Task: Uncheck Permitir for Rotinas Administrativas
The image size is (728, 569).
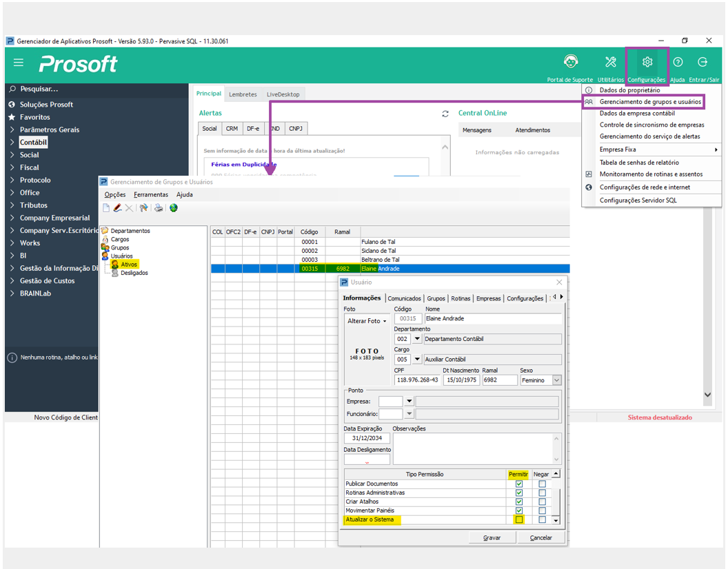Action: tap(519, 493)
